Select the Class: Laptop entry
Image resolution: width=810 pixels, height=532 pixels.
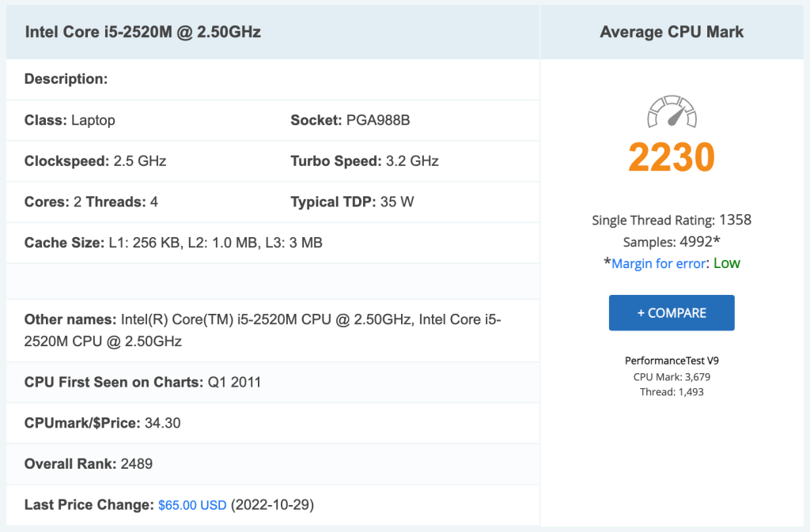(x=70, y=120)
